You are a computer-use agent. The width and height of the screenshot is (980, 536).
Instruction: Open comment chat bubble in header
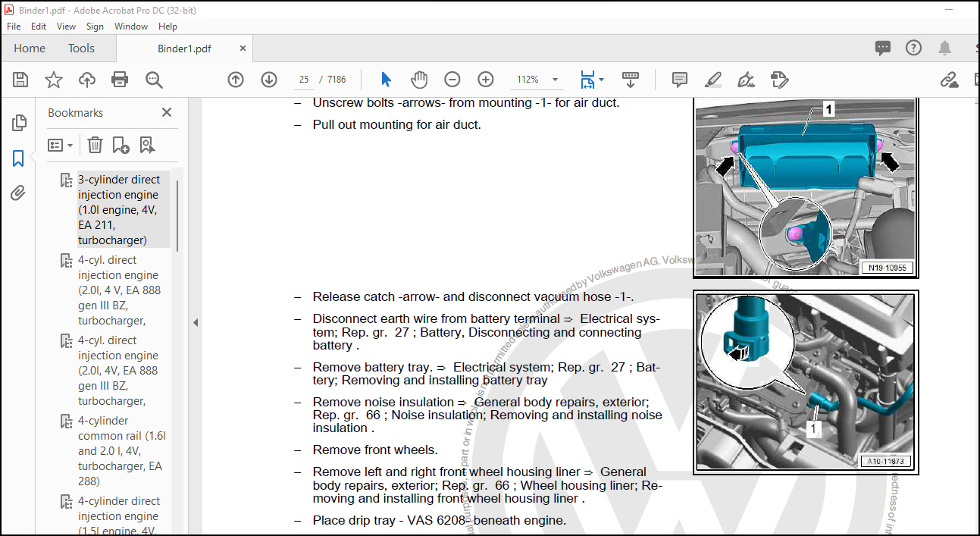[x=883, y=48]
